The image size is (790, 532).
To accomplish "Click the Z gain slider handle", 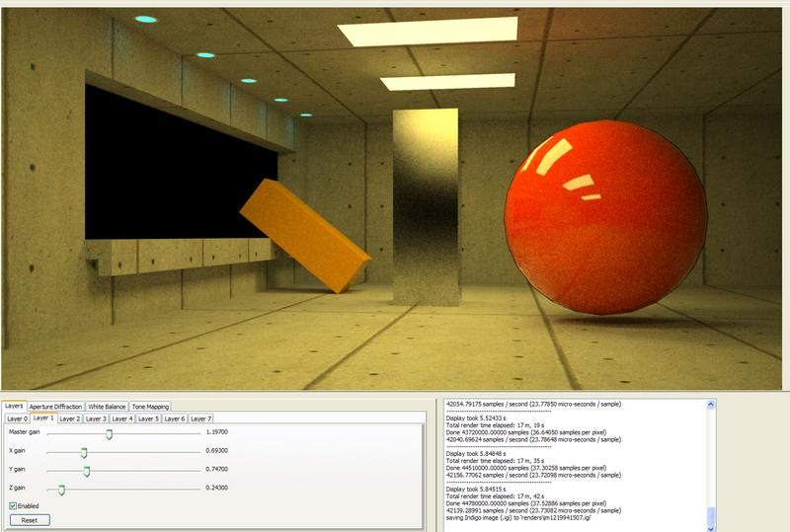I will 61,489.
